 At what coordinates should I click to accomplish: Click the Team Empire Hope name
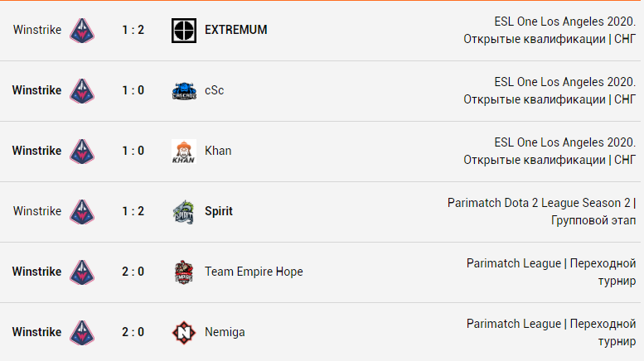click(x=254, y=272)
